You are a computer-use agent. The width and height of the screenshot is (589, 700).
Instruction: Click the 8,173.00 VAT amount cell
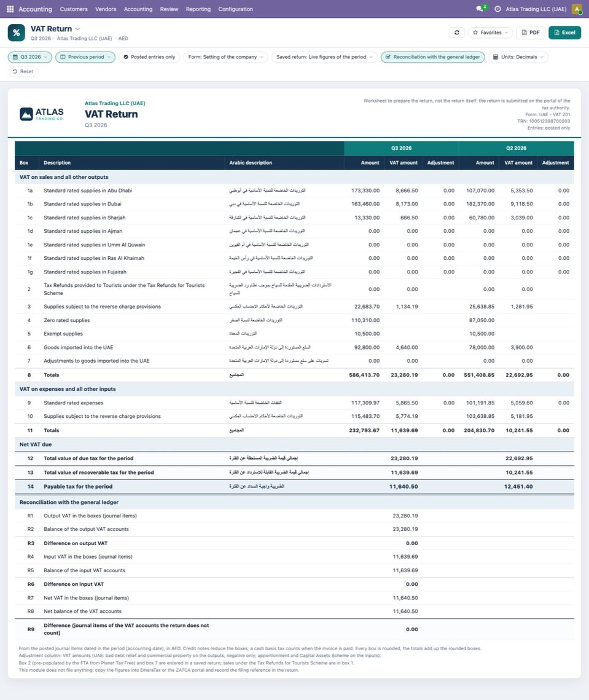(x=407, y=204)
